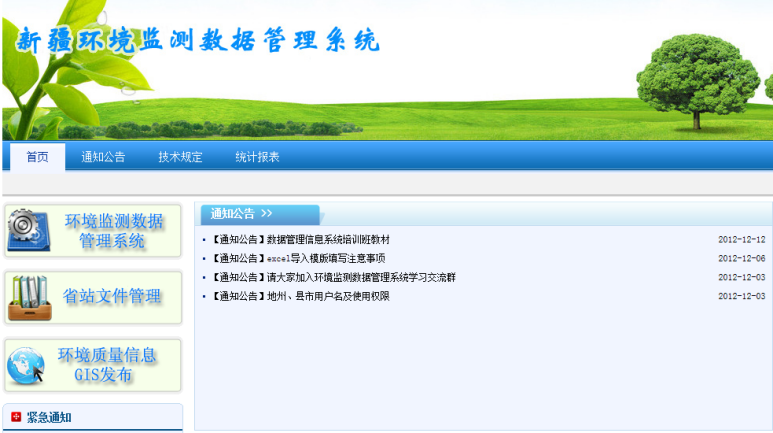Click the globe icon for GIS发布
The width and height of the screenshot is (773, 433).
tap(26, 365)
